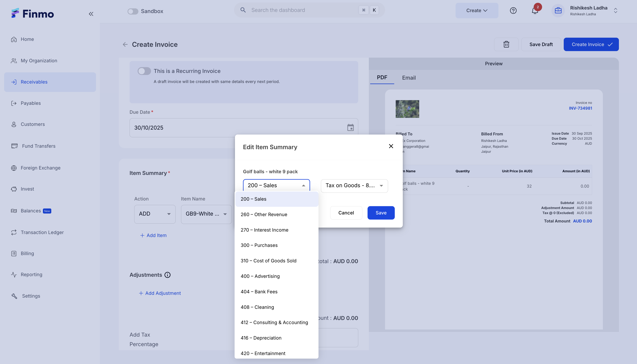Close the Edit Item Summary dialog

(x=391, y=146)
